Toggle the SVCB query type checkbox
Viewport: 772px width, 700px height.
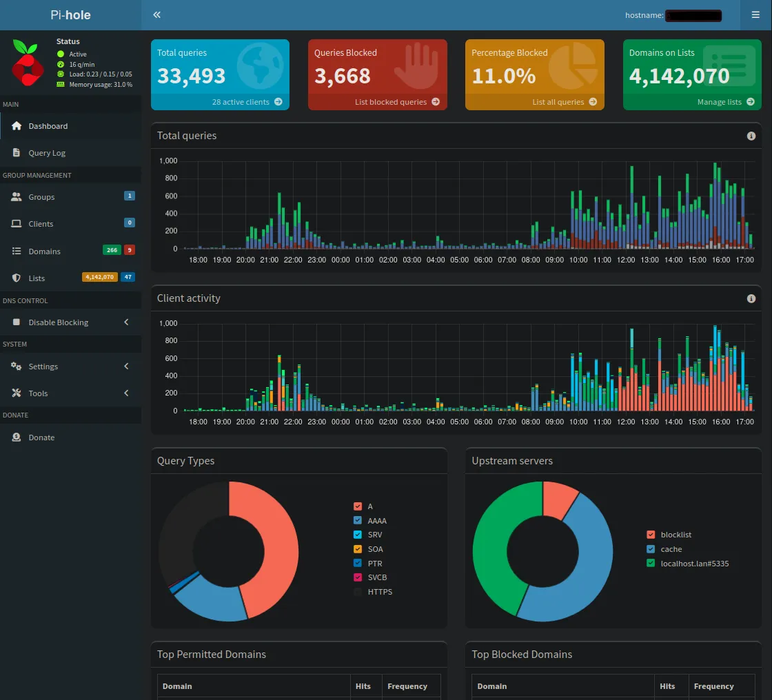pos(358,577)
